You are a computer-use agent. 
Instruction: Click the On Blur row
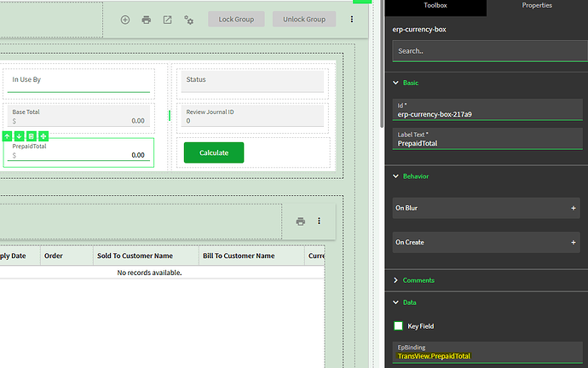pos(486,208)
